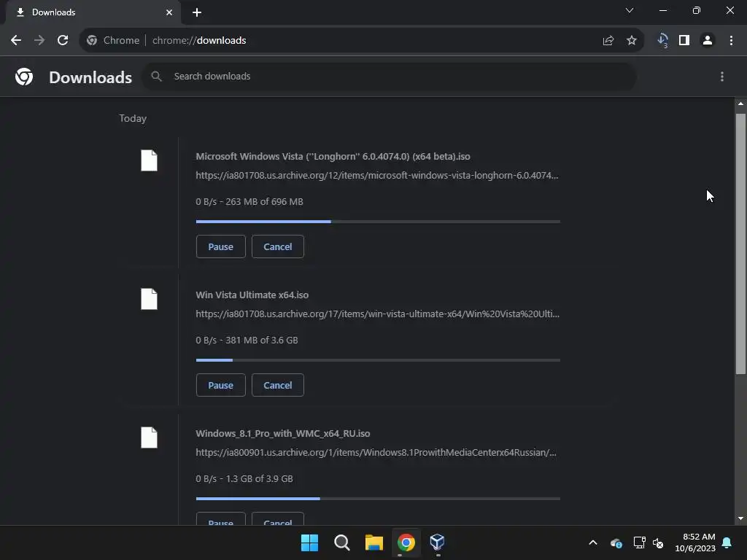Select the Downloads tab

93,12
